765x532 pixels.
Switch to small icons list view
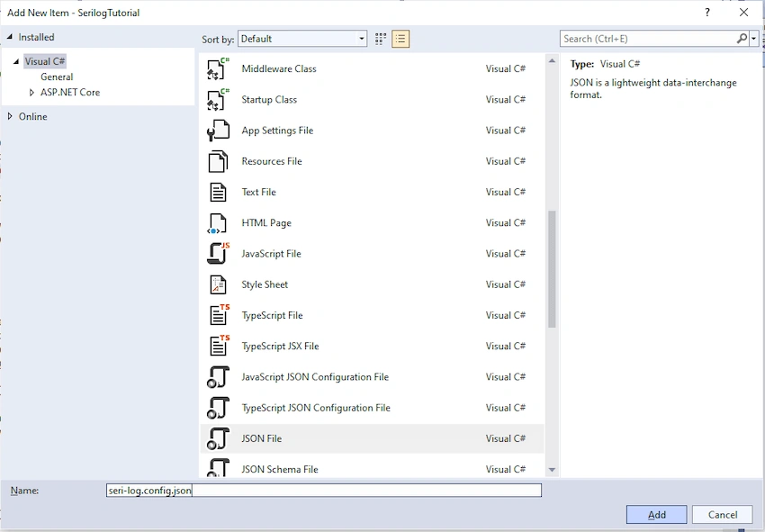(400, 39)
